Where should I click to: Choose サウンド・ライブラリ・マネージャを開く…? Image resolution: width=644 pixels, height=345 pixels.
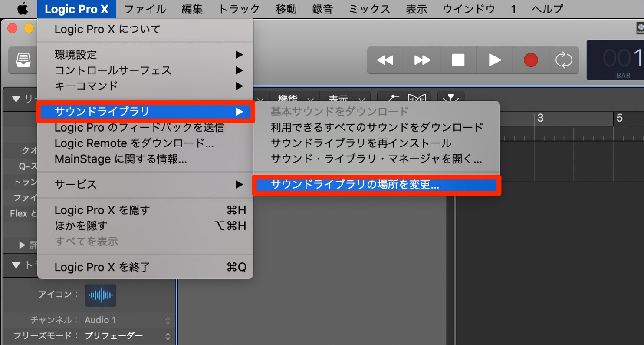[x=377, y=159]
